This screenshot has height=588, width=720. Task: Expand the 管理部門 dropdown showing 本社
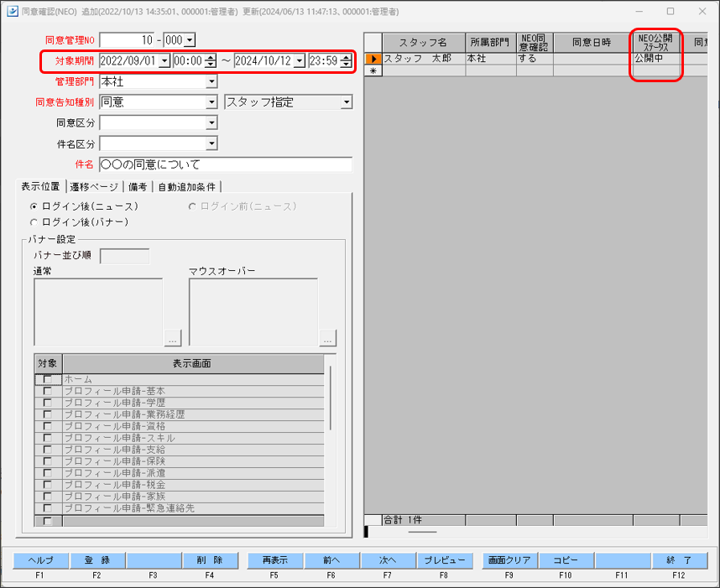[x=211, y=81]
